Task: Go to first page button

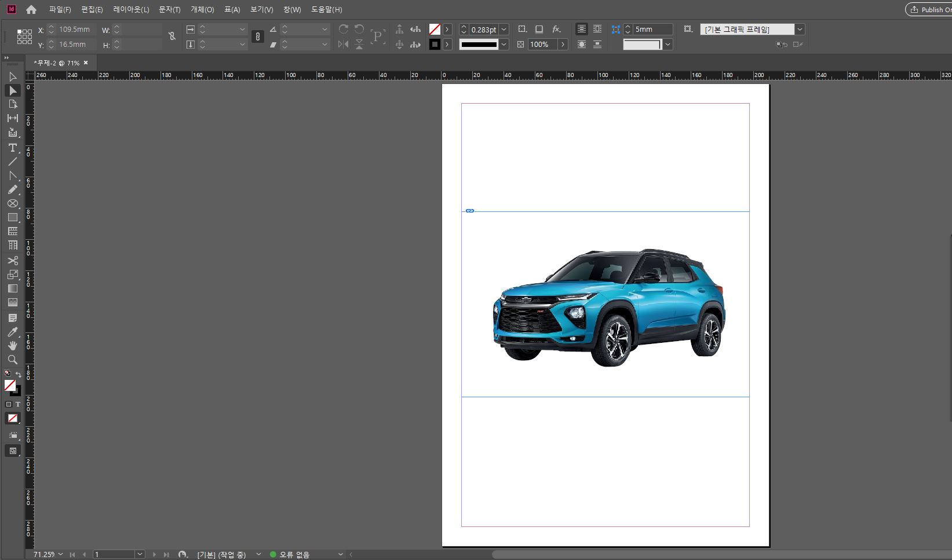Action: tap(72, 554)
